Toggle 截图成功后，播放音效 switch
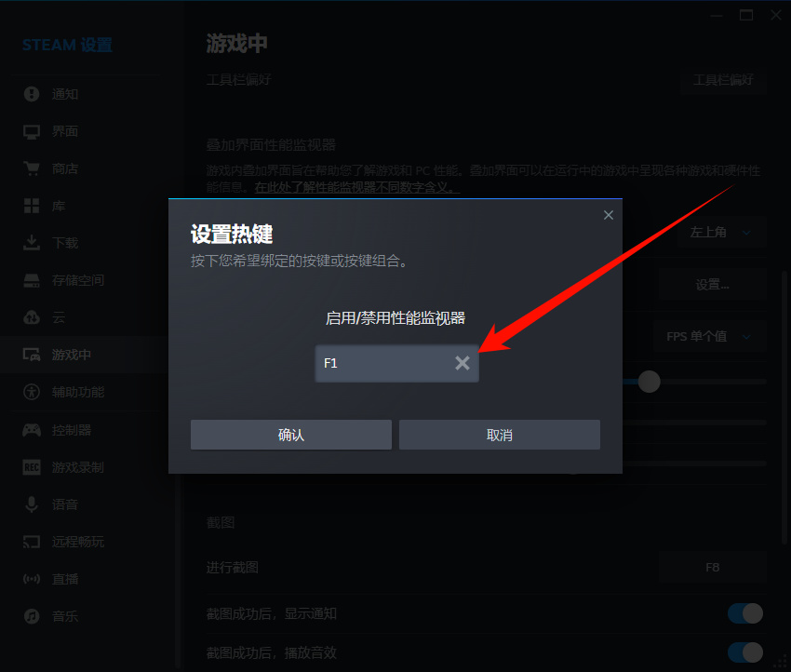 point(745,652)
